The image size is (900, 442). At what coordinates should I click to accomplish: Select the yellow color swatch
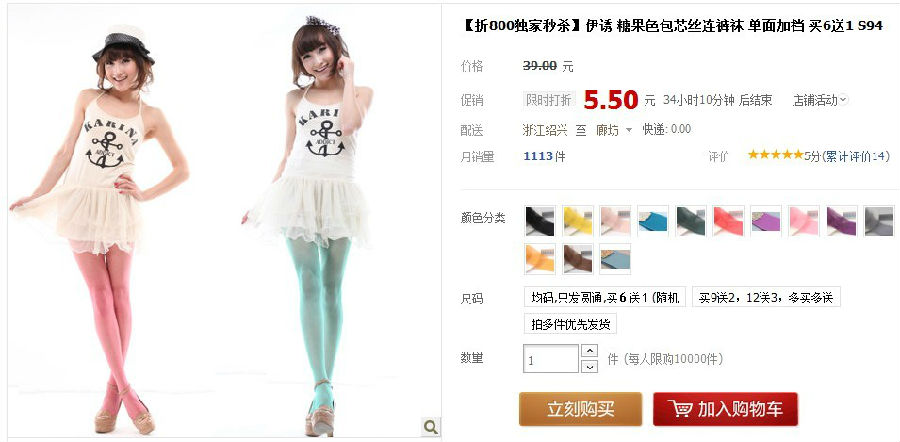pos(577,221)
